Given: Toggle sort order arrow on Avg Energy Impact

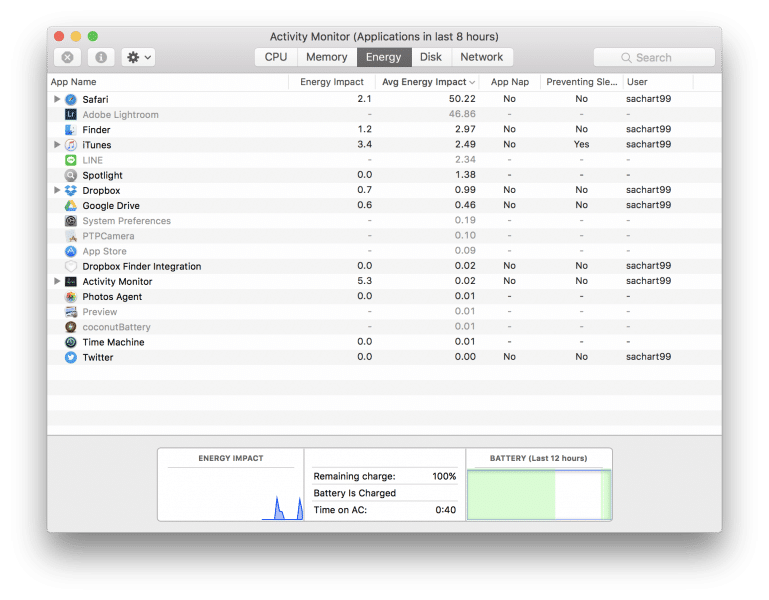Looking at the screenshot, I should [472, 82].
